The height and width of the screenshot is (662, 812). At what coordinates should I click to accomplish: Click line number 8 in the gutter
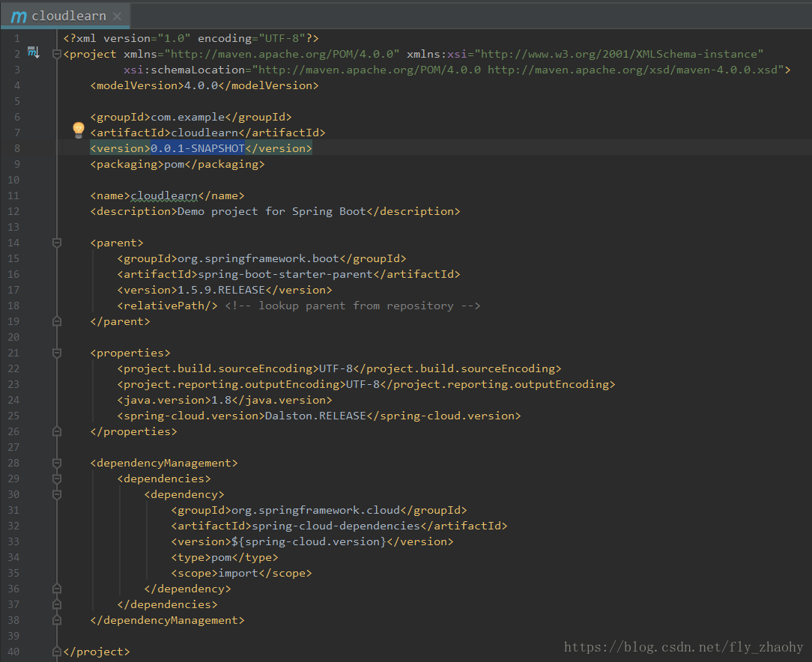[x=17, y=148]
